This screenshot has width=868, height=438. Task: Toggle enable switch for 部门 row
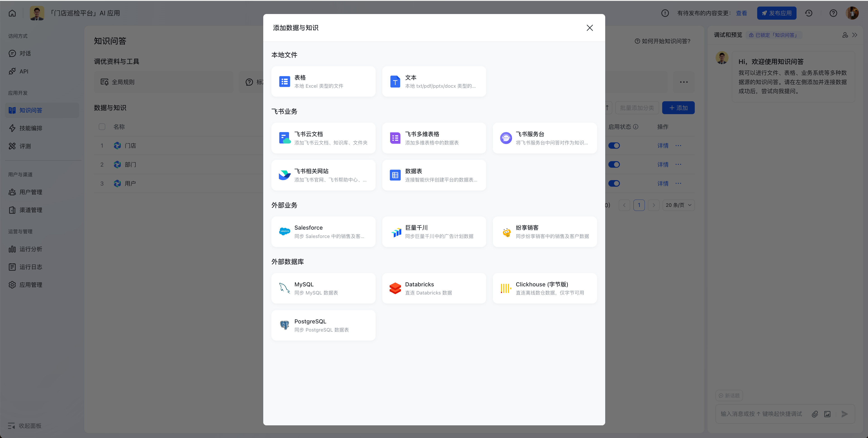coord(614,164)
